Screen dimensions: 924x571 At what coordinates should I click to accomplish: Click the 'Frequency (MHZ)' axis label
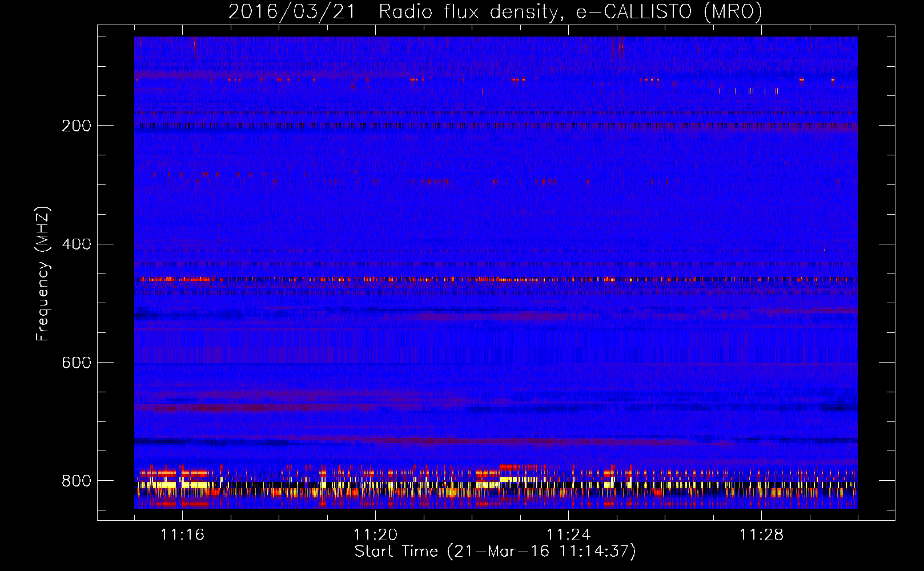[43, 274]
